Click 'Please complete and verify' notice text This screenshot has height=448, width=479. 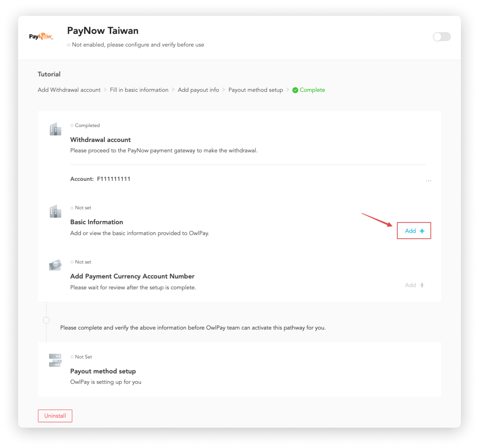(x=193, y=328)
